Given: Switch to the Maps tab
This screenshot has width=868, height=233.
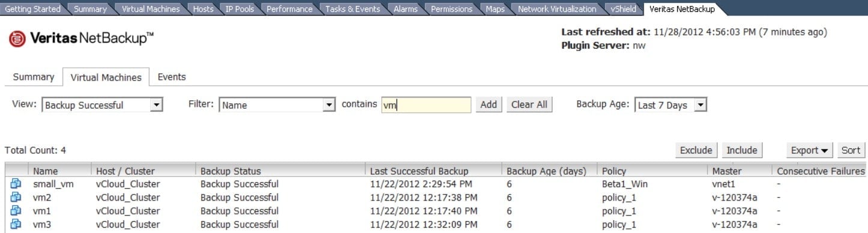Looking at the screenshot, I should click(495, 9).
